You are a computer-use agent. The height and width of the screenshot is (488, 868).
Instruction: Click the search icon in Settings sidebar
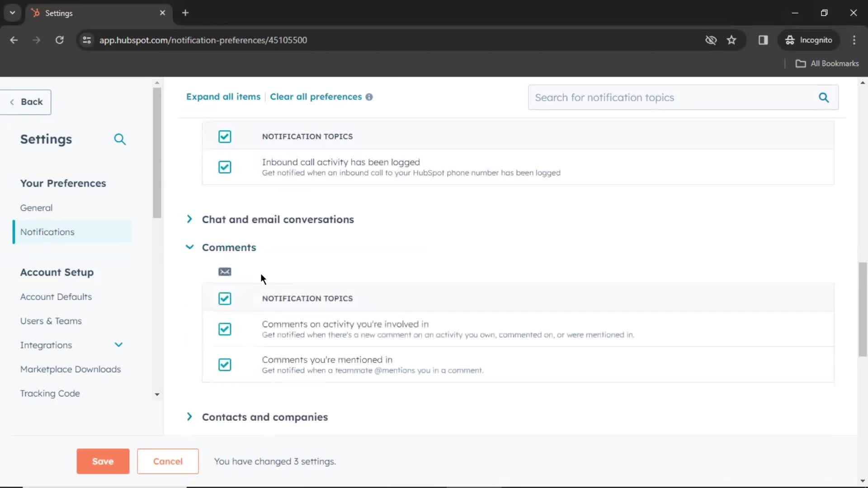click(120, 139)
